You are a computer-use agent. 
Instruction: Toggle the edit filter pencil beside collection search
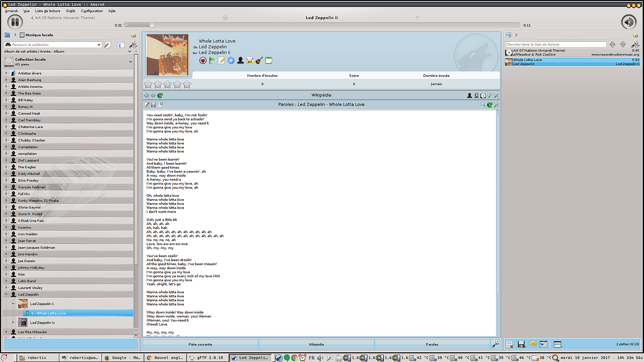pyautogui.click(x=107, y=45)
